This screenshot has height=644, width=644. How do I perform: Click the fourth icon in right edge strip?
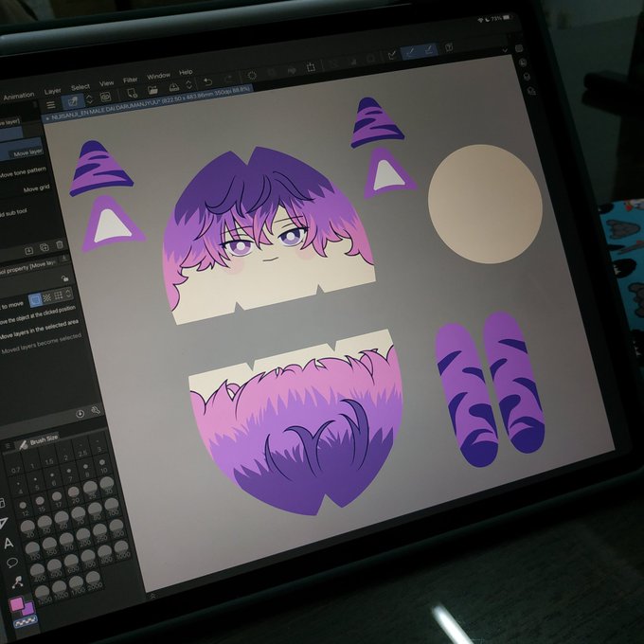tap(531, 91)
